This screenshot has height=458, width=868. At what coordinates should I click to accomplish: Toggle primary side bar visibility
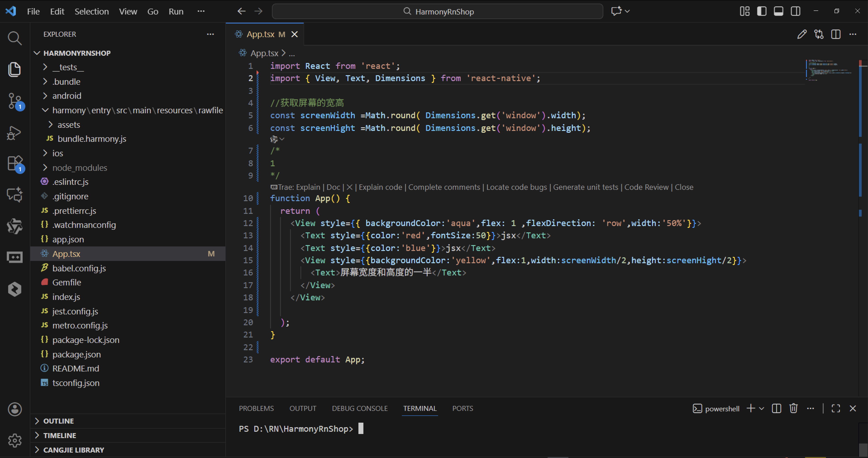[x=761, y=11]
